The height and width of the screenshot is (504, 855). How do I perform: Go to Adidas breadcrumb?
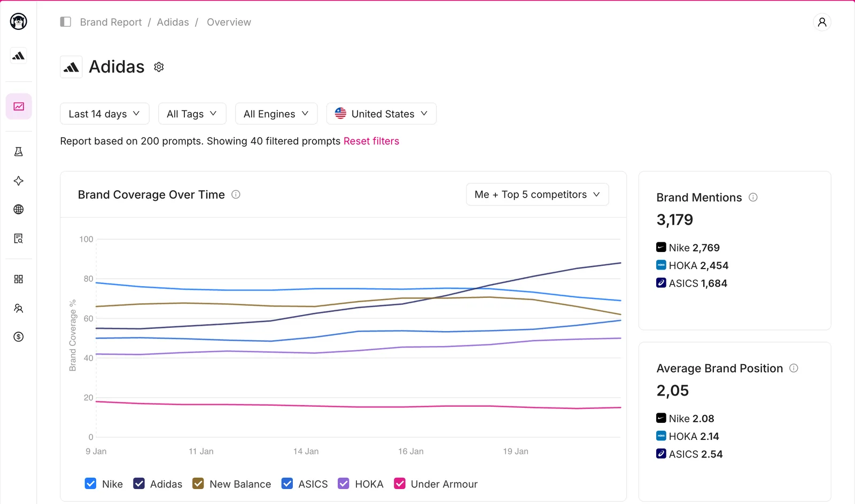(173, 22)
